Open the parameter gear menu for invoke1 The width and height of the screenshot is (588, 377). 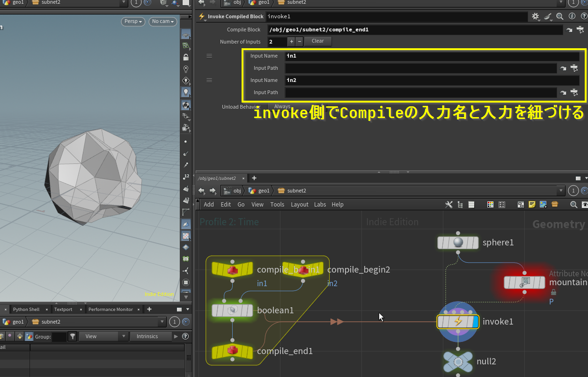[536, 16]
